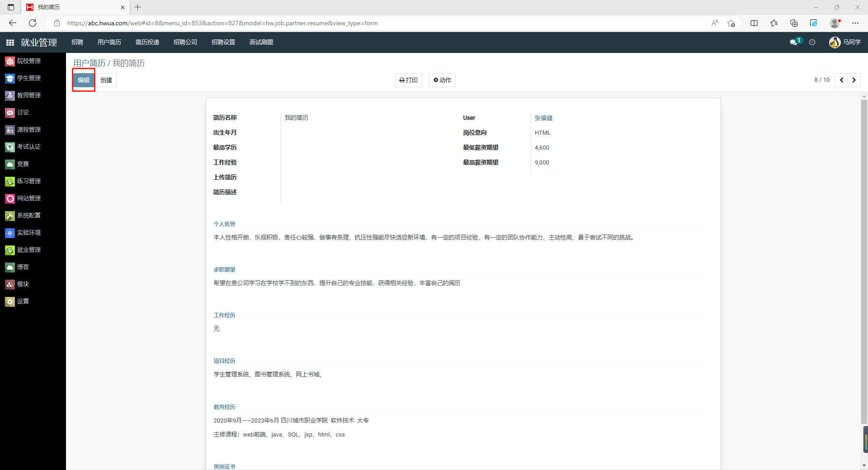868x470 pixels.
Task: Click the 打印 button
Action: tap(409, 80)
